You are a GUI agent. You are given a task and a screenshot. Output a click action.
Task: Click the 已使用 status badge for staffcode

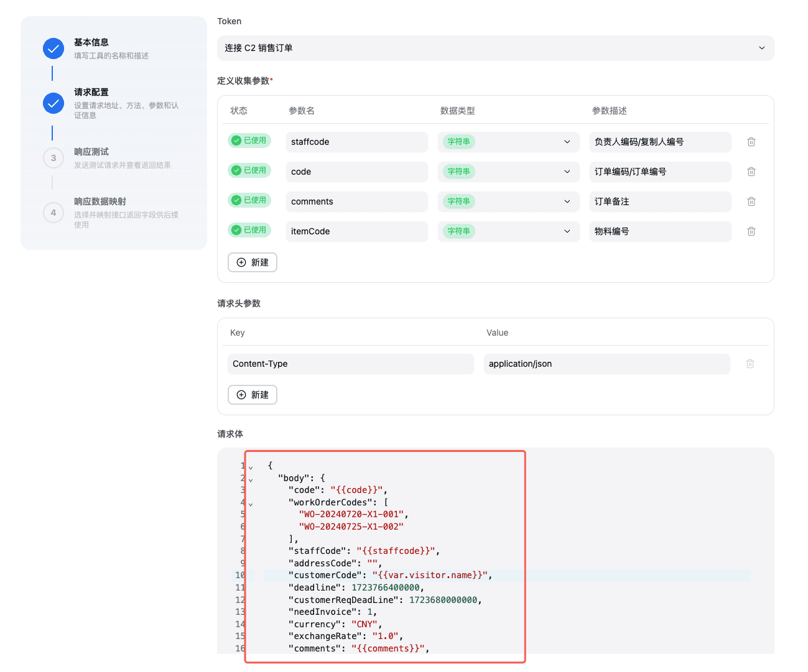click(249, 140)
